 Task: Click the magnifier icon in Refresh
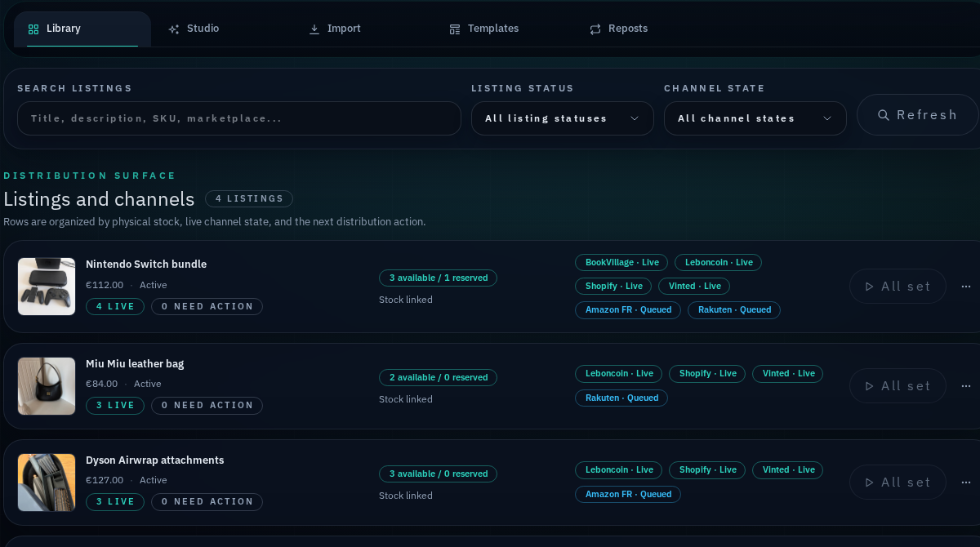click(884, 115)
